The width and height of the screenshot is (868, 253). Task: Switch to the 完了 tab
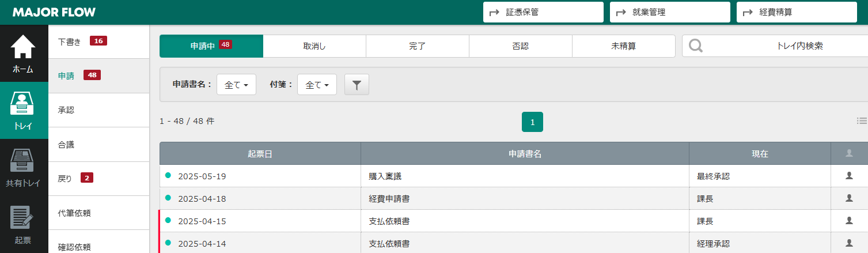click(418, 46)
